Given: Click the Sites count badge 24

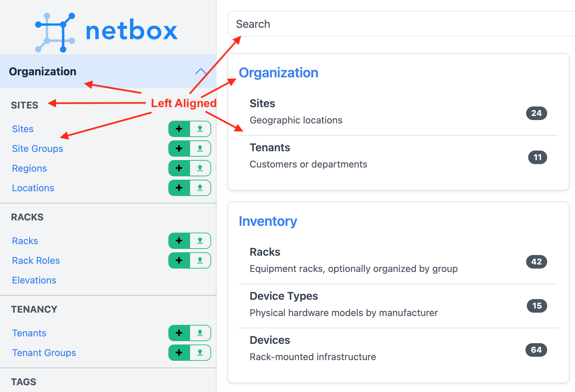Looking at the screenshot, I should coord(536,113).
